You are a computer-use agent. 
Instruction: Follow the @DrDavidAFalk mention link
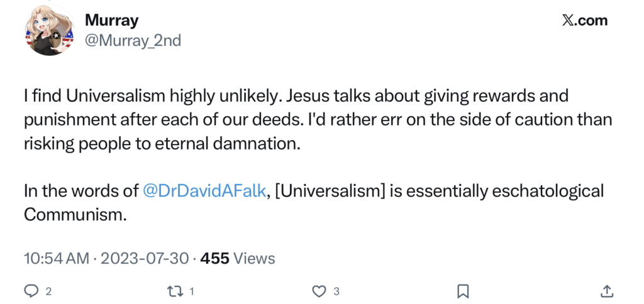click(204, 191)
